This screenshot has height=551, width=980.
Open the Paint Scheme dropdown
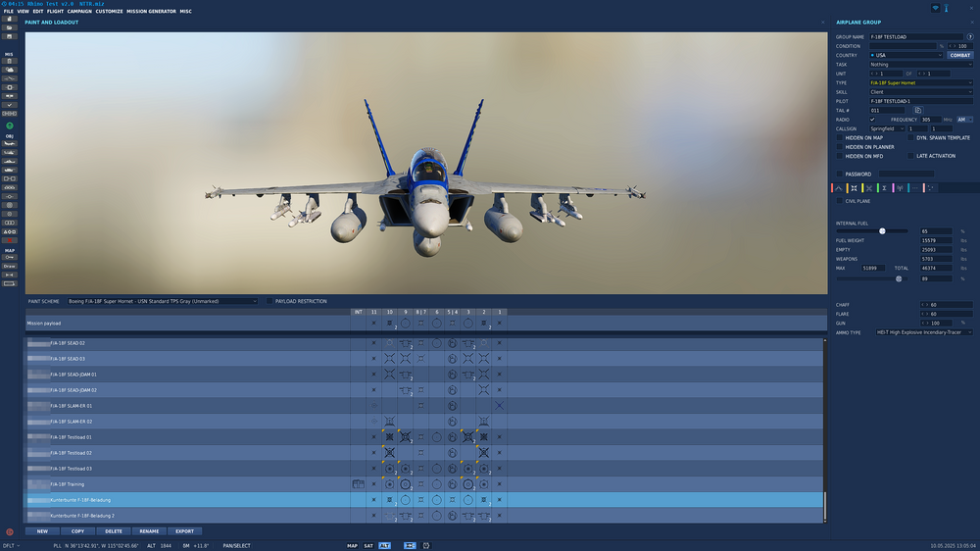pos(163,301)
